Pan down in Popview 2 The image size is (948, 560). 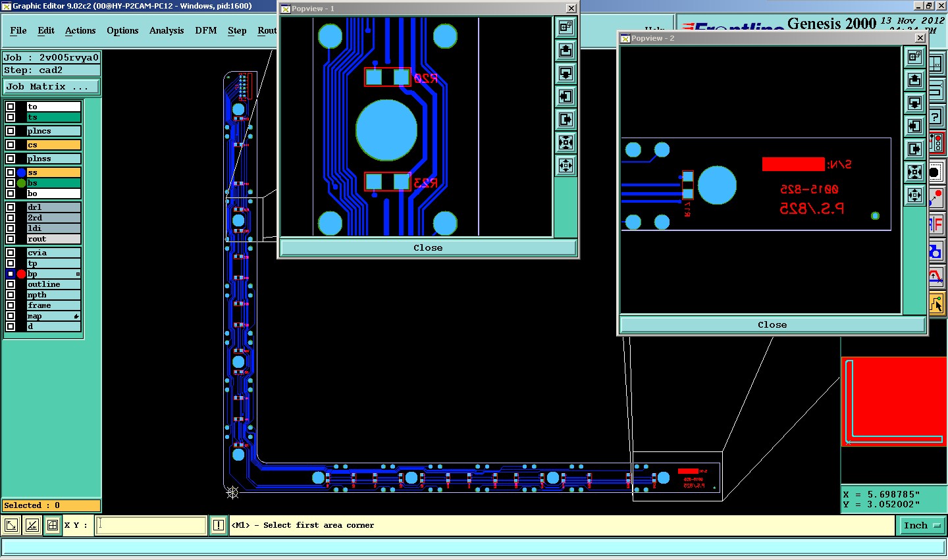click(x=914, y=103)
